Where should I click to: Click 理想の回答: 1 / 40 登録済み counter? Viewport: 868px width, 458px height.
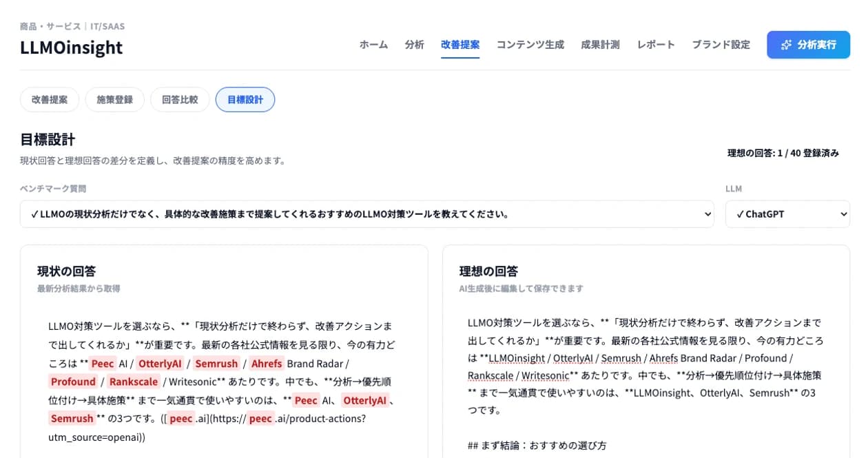pos(783,153)
